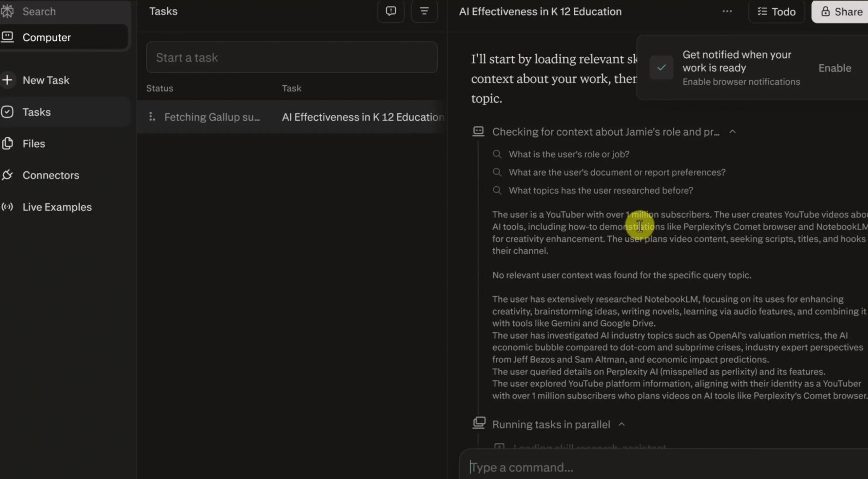Open the Connectors plug icon
The width and height of the screenshot is (868, 479).
pyautogui.click(x=7, y=175)
